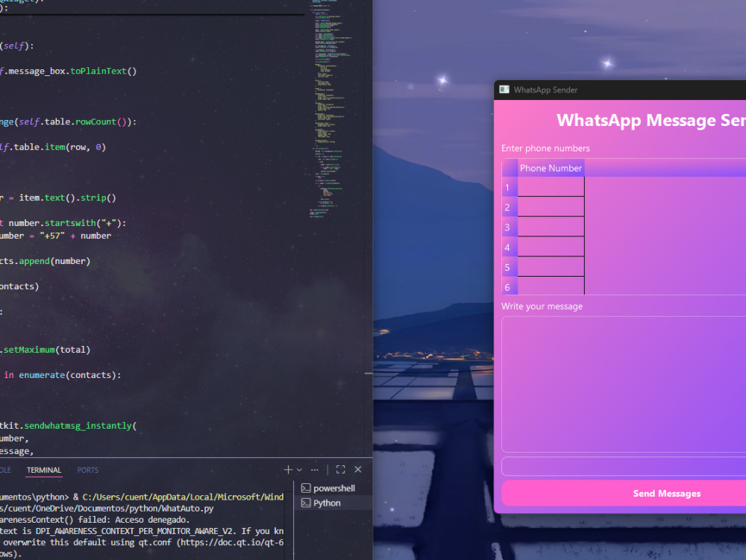Switch to the TERMINAL panel tab
Viewport: 746px width, 560px height.
pos(44,470)
